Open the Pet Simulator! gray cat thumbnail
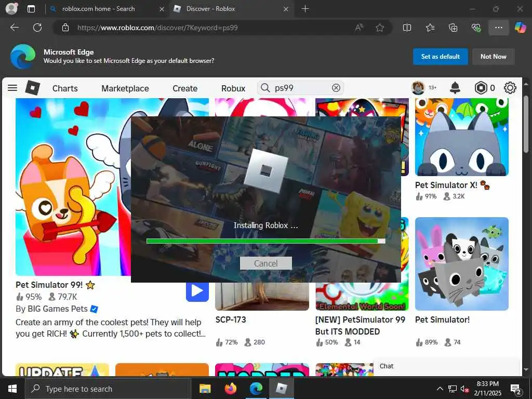532x399 pixels. (462, 263)
